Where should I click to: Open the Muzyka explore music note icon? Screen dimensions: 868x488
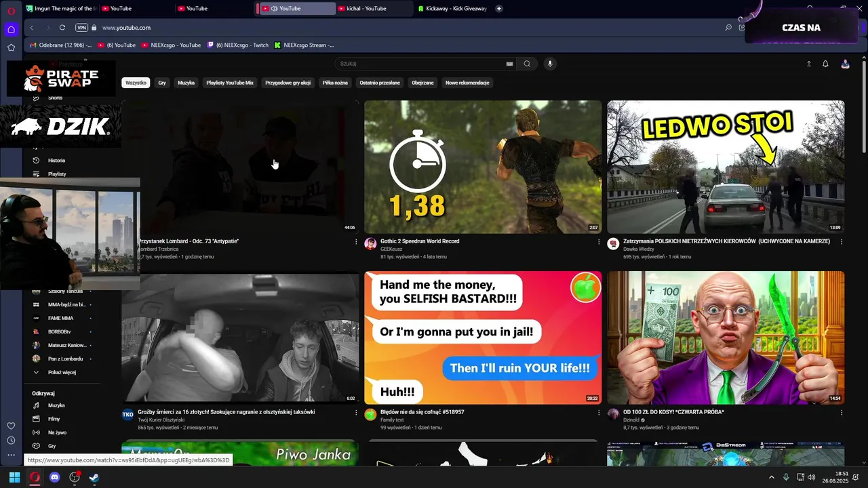point(36,405)
